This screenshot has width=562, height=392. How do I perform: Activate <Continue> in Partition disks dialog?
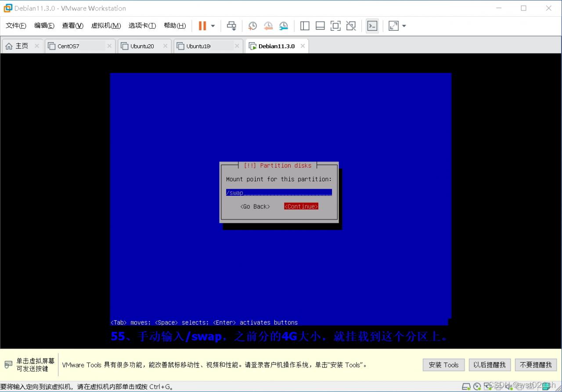click(301, 206)
